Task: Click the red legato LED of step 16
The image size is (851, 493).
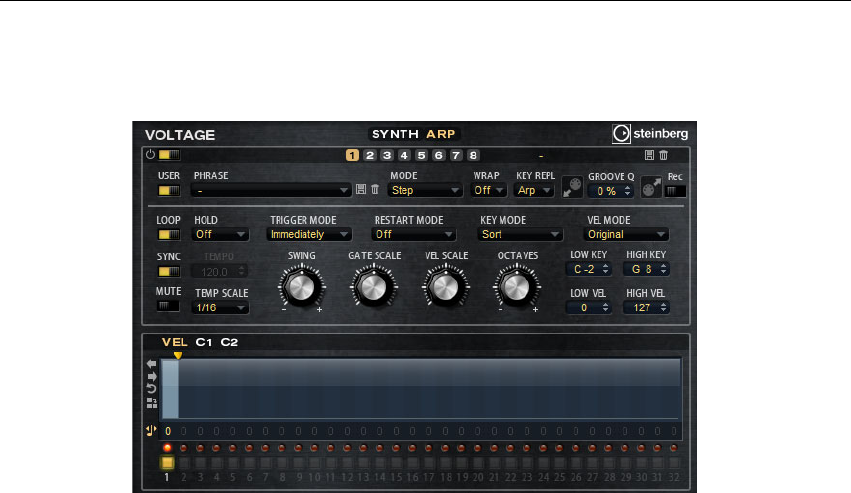Action: tap(412, 448)
